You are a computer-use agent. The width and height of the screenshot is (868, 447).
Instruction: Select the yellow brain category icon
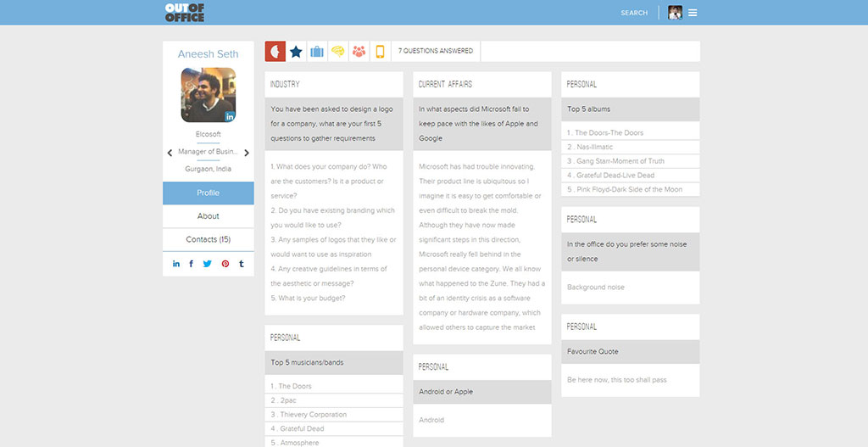coord(338,52)
